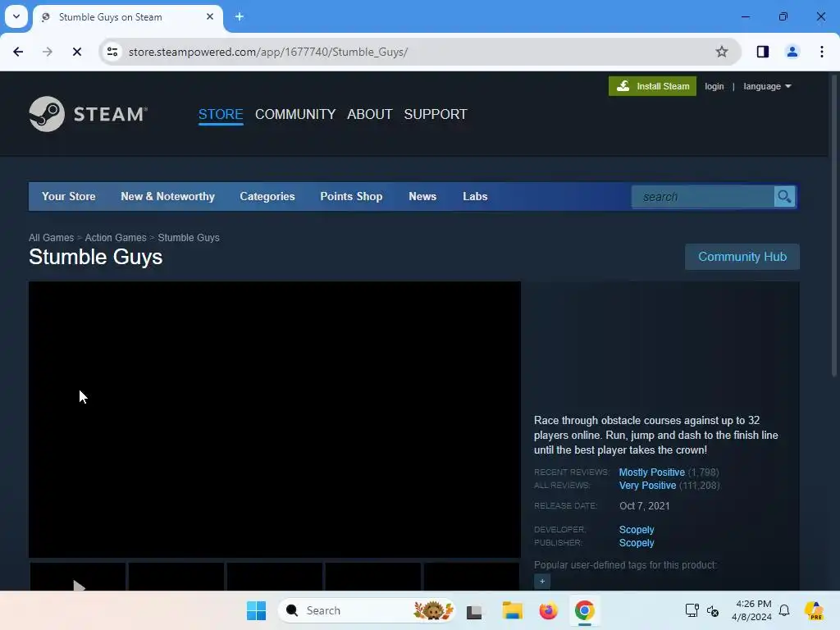The width and height of the screenshot is (840, 630).
Task: Click the Stumble Guys page title
Action: [95, 257]
